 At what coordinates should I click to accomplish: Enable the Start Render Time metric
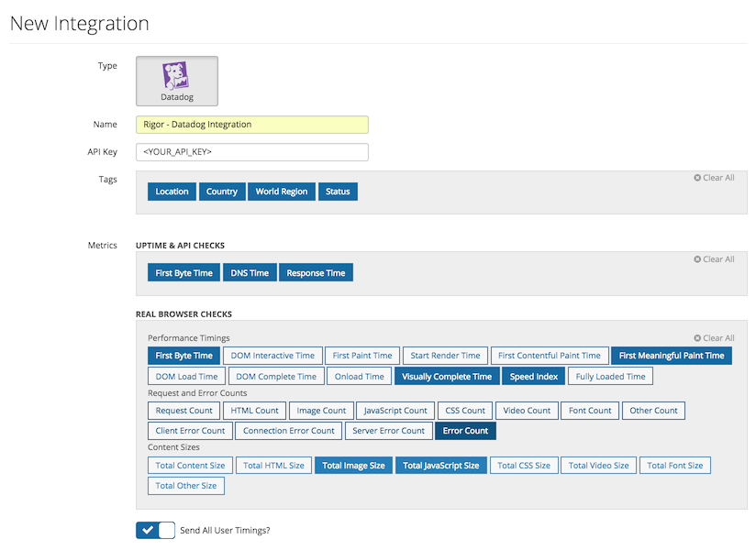[x=445, y=356]
